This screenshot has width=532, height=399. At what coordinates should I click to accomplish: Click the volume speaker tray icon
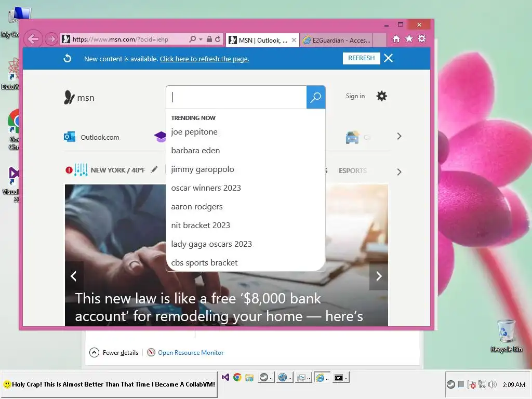click(x=493, y=384)
